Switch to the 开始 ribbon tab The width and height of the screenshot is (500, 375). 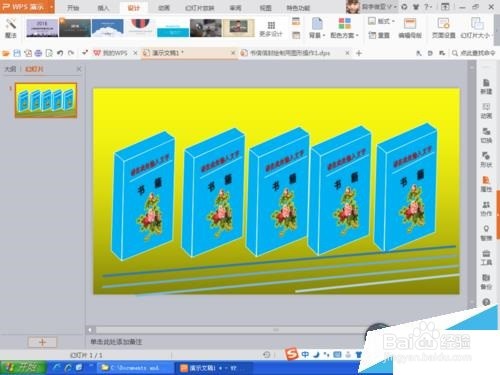coord(73,8)
